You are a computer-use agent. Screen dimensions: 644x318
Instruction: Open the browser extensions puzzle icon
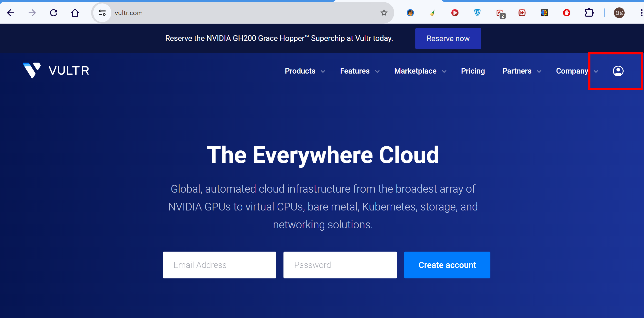[x=589, y=13]
